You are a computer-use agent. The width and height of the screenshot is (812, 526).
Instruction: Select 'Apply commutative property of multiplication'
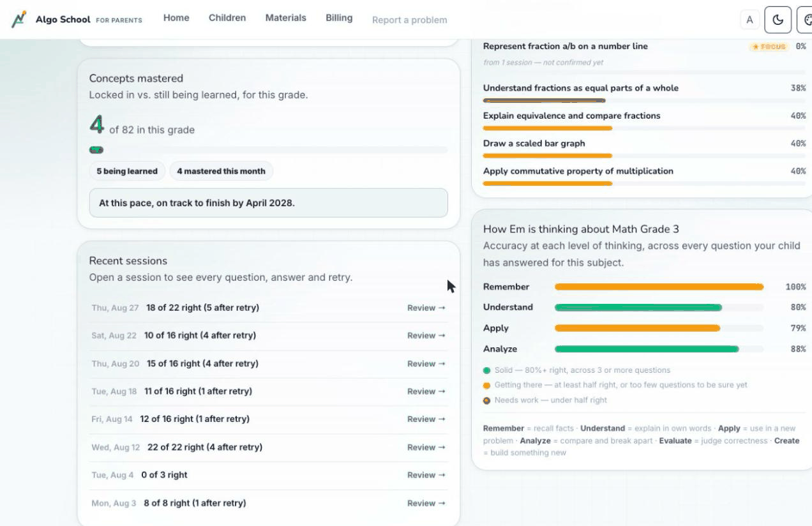click(x=578, y=171)
